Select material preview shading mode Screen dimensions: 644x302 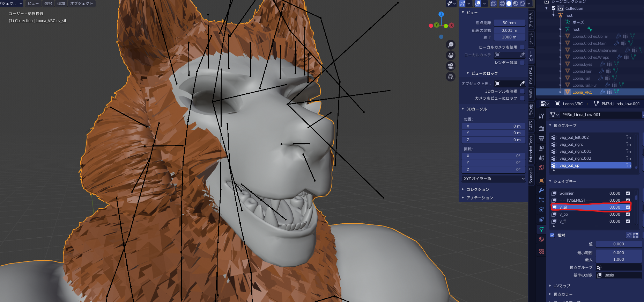coord(516,3)
